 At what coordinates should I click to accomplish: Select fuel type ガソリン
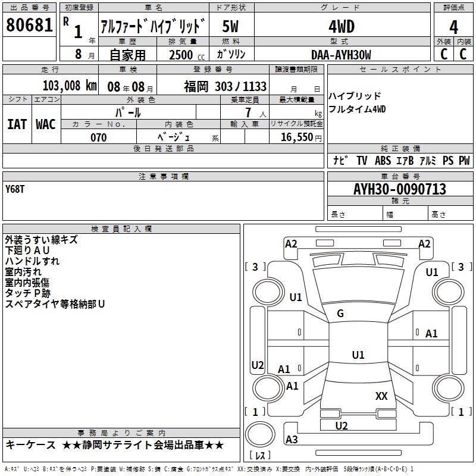[231, 54]
